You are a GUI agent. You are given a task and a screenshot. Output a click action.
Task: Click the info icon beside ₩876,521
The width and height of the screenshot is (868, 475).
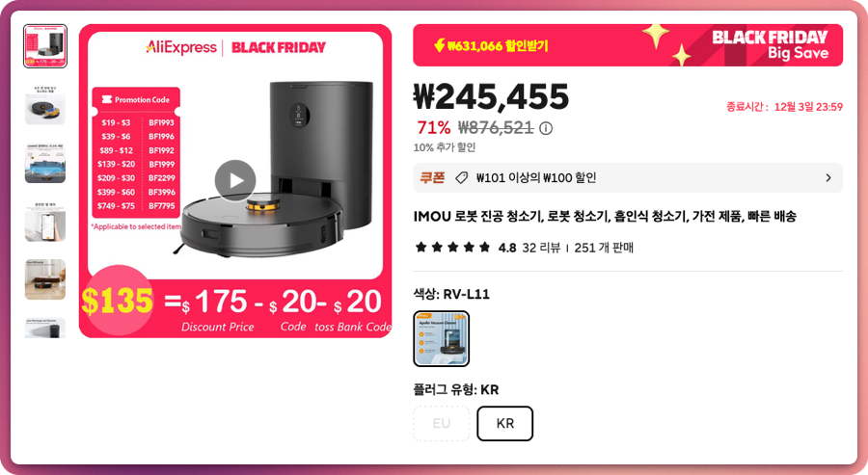[546, 129]
